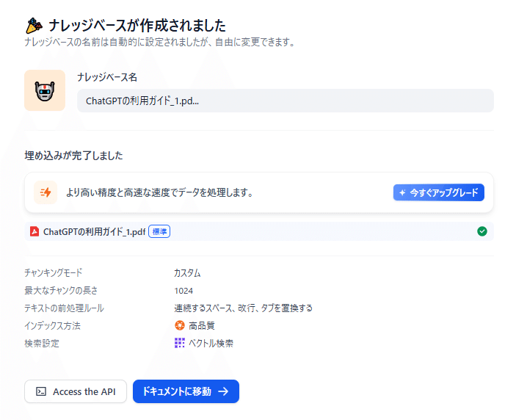Click the heading ナレッジベースが作成されました
The height and width of the screenshot is (420, 516).
(137, 26)
